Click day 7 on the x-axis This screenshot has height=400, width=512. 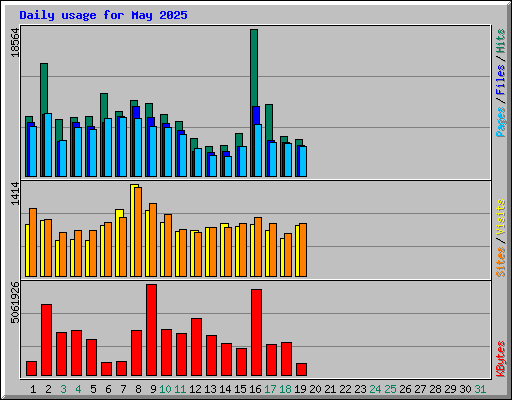123,389
